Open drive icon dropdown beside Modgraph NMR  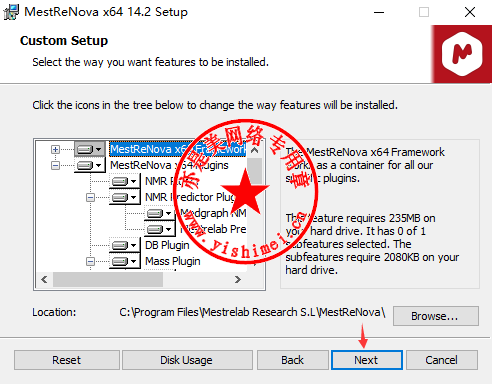160,213
